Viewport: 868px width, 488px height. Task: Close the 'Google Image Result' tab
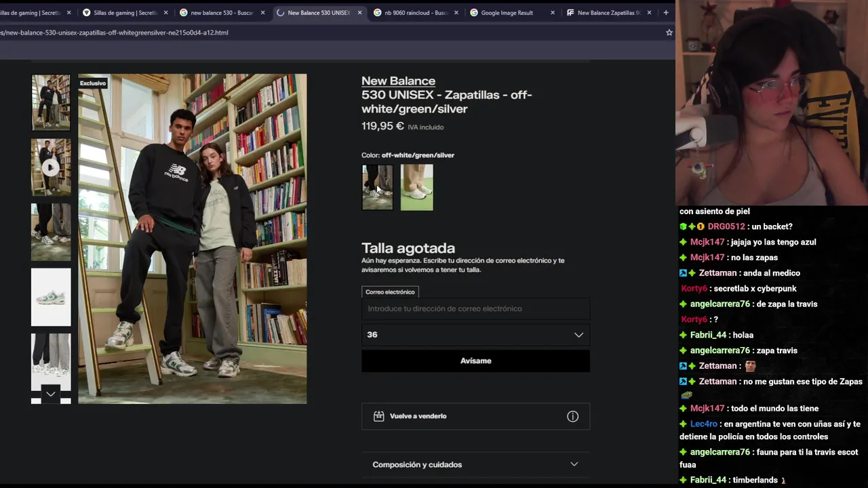[x=553, y=12]
